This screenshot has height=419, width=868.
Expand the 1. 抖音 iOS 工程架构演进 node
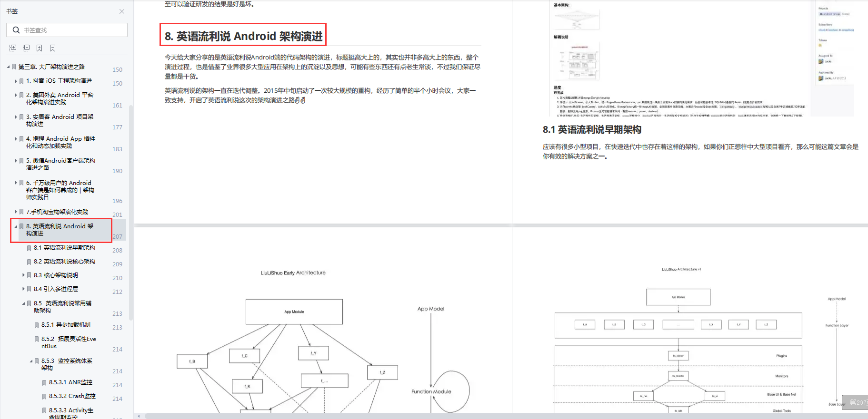pos(16,81)
